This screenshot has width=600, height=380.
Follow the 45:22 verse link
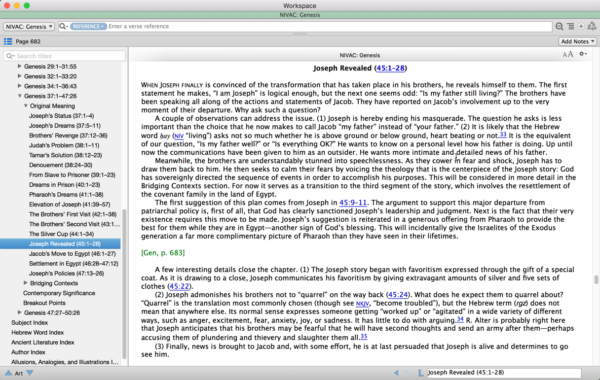click(x=179, y=286)
